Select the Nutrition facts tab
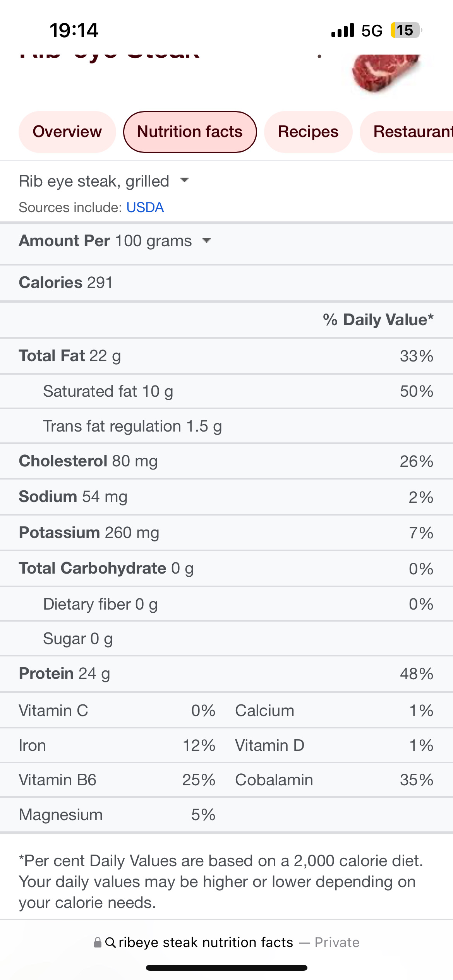453x980 pixels. [190, 132]
